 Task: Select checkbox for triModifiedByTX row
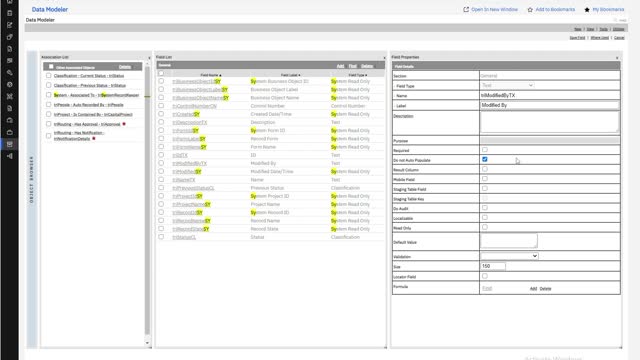click(x=161, y=163)
